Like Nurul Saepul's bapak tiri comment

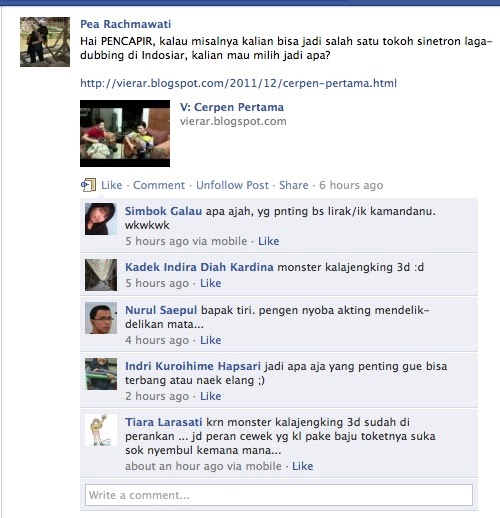pos(211,340)
